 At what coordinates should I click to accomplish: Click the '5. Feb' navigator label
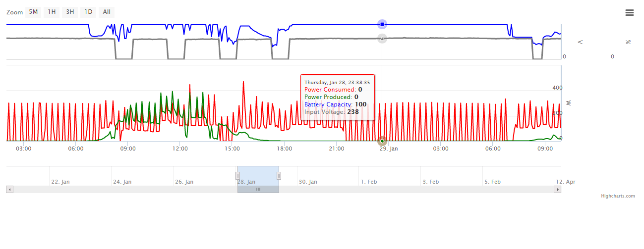point(493,182)
